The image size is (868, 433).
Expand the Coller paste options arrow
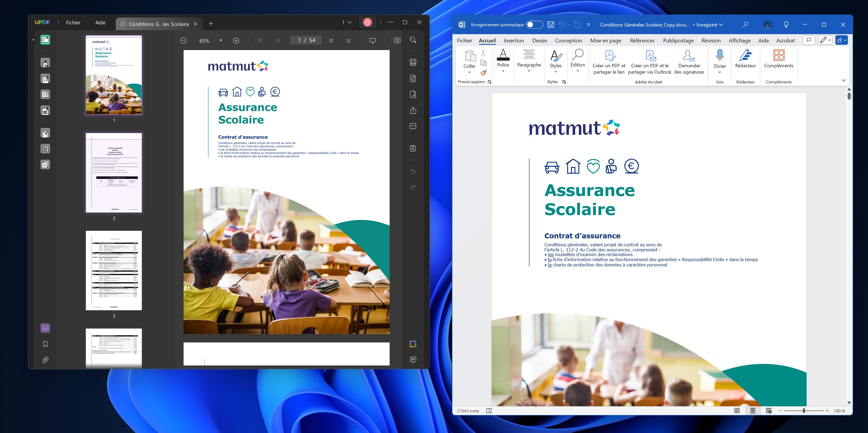pyautogui.click(x=469, y=72)
